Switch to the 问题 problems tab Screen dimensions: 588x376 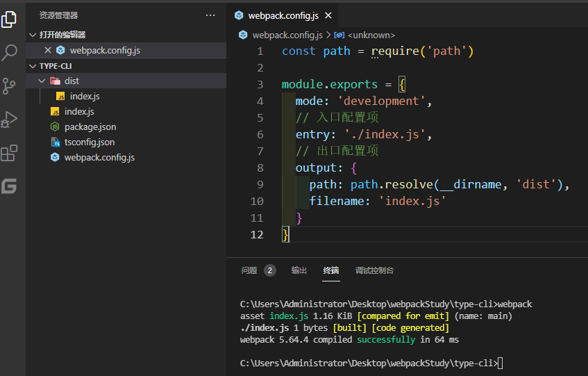249,270
